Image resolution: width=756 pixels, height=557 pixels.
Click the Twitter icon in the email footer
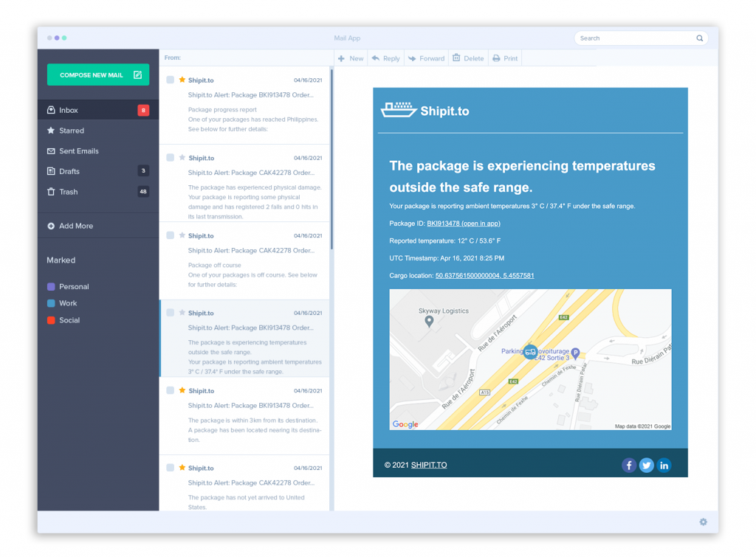(x=646, y=465)
